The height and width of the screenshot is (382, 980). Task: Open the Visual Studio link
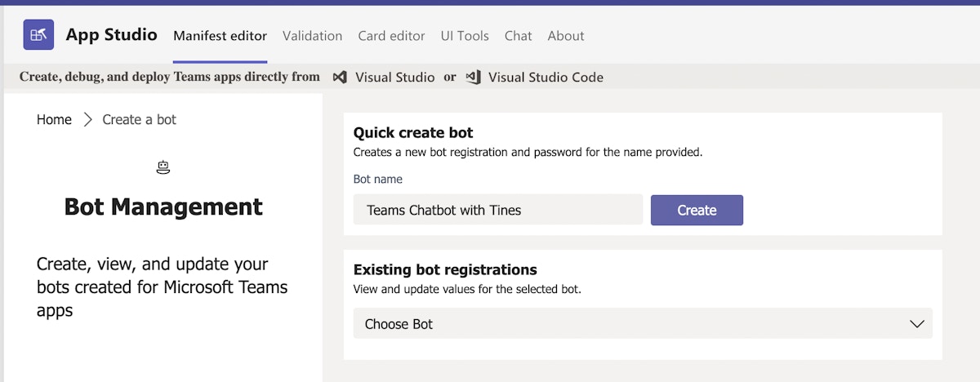click(x=395, y=78)
